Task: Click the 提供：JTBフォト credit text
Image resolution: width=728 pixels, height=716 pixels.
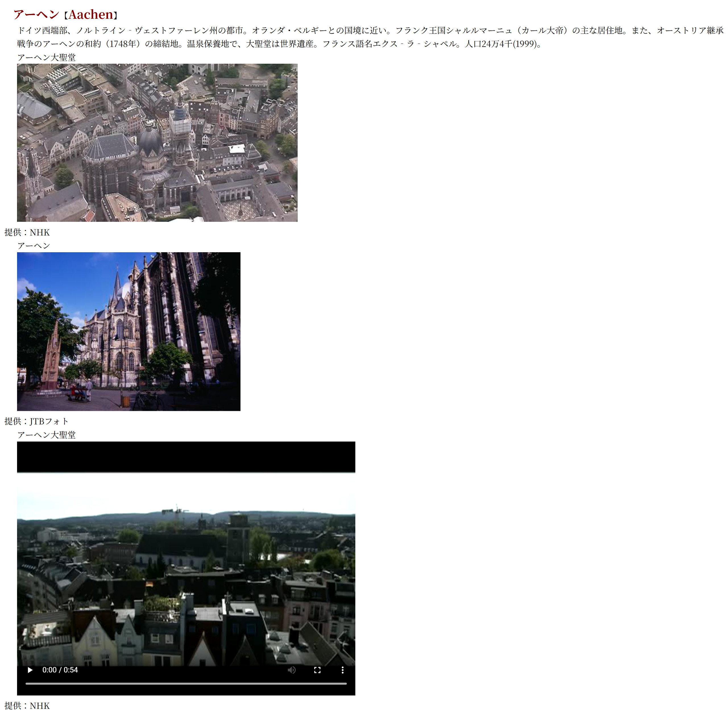Action: point(36,421)
